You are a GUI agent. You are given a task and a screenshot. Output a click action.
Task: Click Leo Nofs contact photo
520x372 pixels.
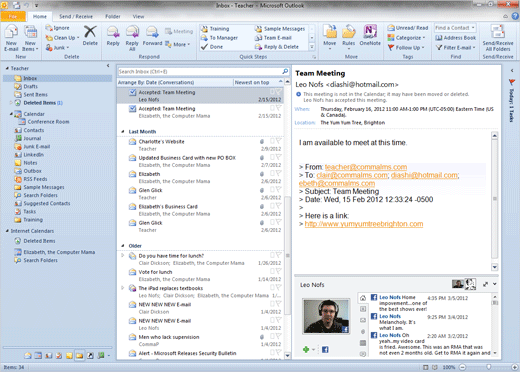coord(326,316)
